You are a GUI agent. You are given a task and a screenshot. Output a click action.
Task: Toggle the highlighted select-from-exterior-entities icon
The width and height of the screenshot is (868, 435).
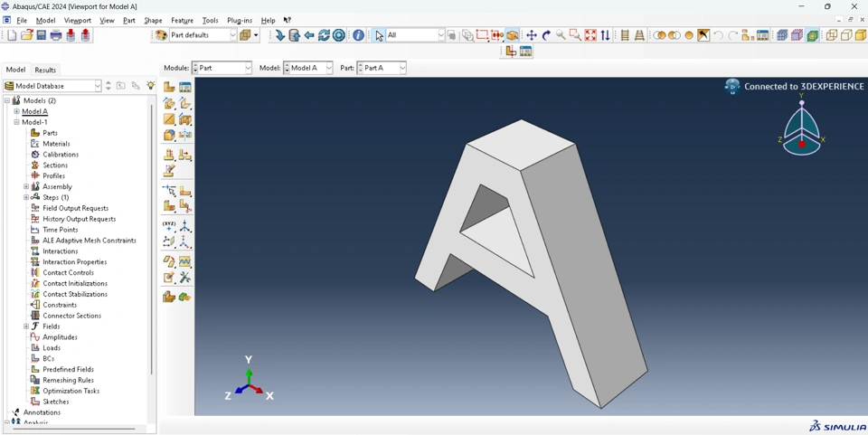[512, 35]
